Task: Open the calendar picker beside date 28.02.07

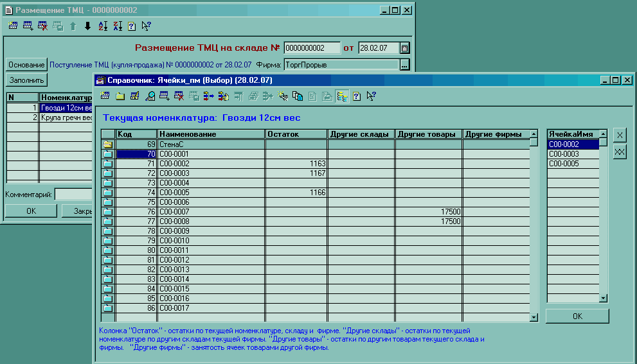Action: [x=404, y=48]
